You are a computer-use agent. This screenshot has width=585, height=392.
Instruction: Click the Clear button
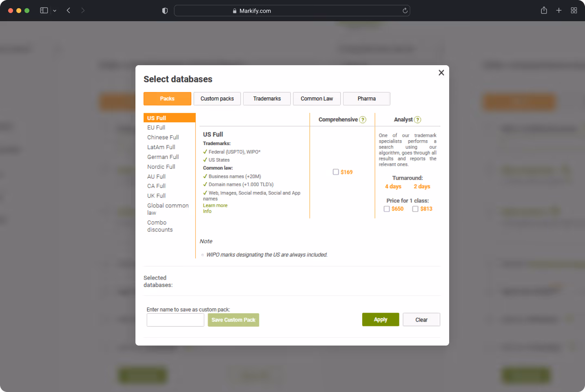pyautogui.click(x=421, y=319)
